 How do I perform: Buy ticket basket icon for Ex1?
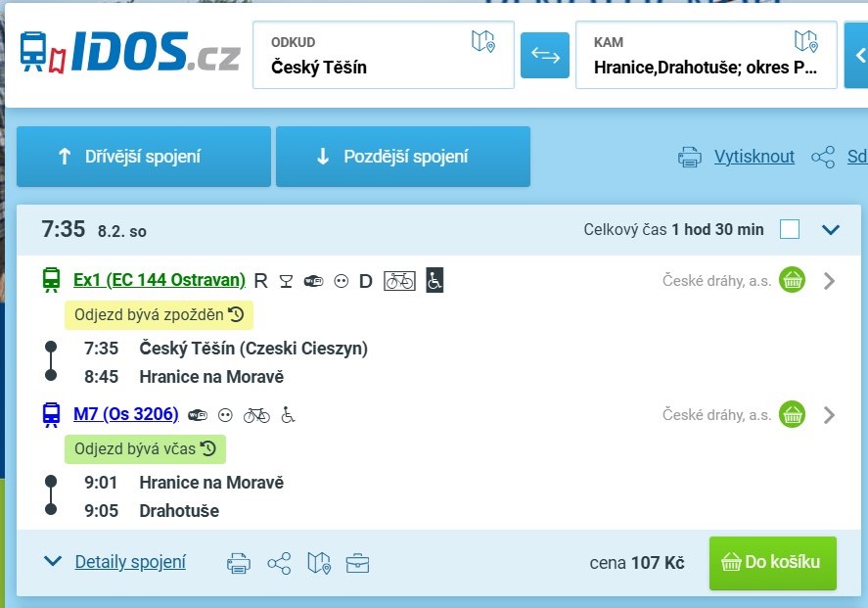pyautogui.click(x=793, y=280)
